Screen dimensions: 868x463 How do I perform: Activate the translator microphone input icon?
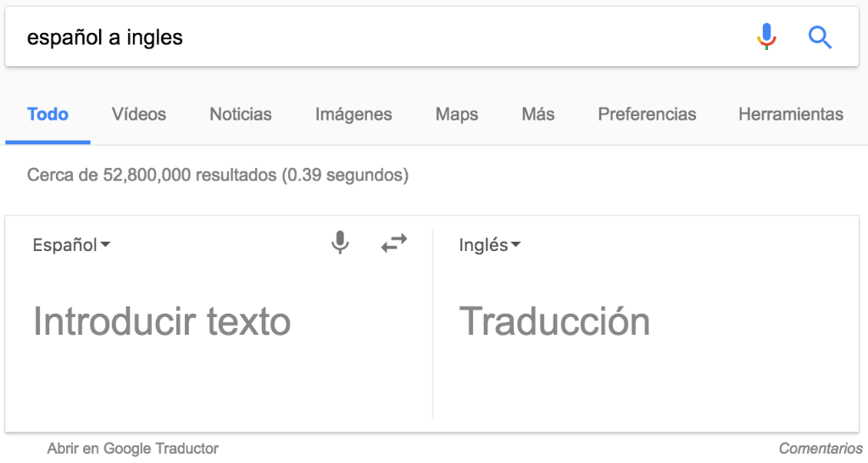point(340,243)
